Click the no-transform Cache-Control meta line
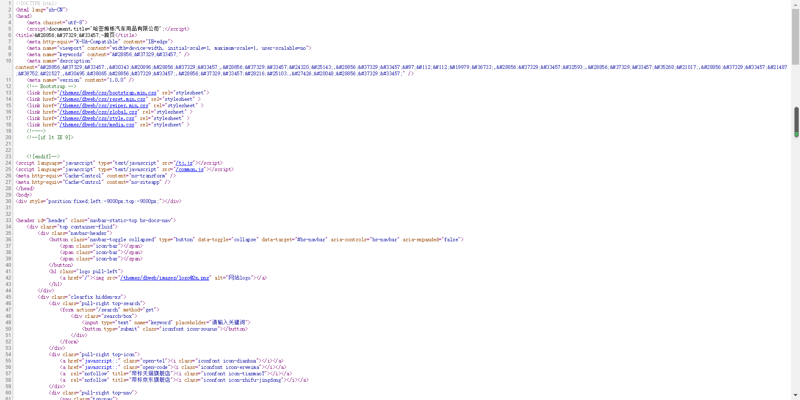Screen dimensions: 800x400 95,176
